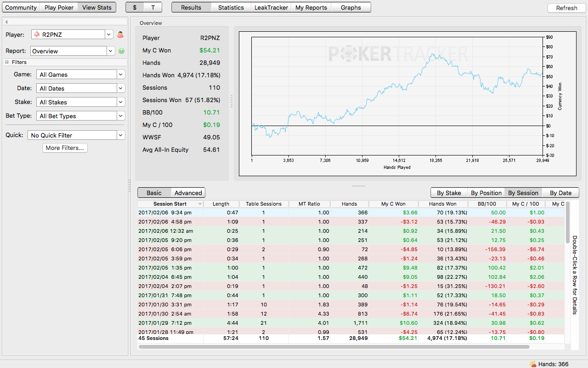Click the More Filters... button
This screenshot has height=368, width=588.
point(65,148)
